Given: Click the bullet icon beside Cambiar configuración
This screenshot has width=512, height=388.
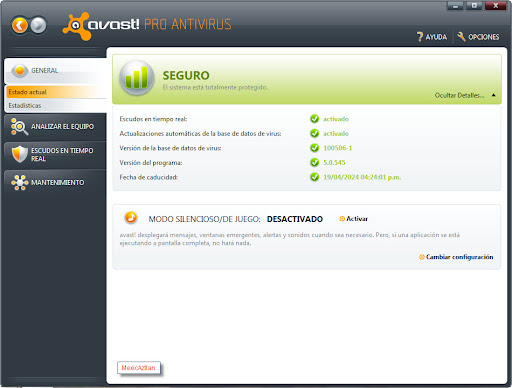Looking at the screenshot, I should pos(422,257).
